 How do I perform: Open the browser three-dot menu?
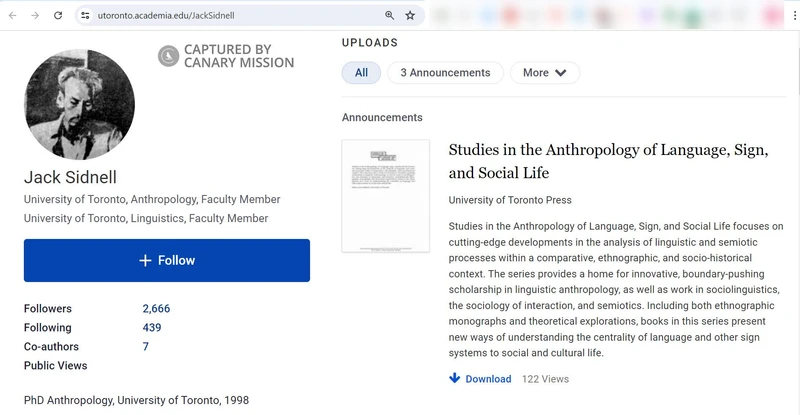pos(794,15)
